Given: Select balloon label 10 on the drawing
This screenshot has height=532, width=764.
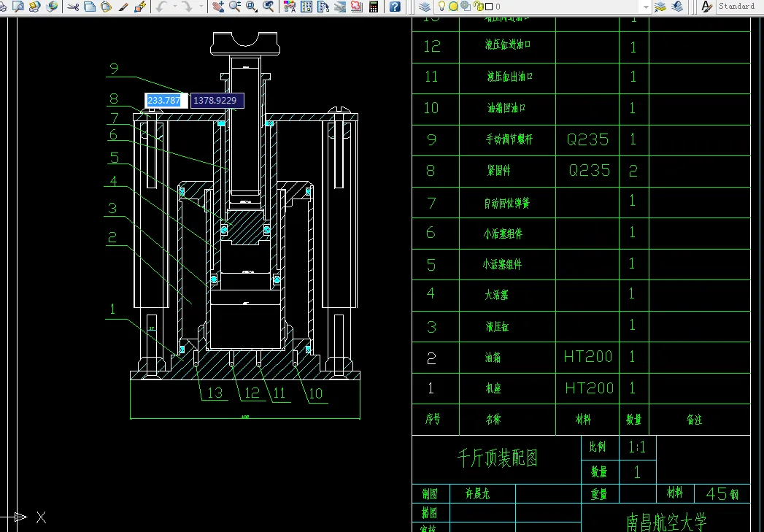Looking at the screenshot, I should coord(316,393).
